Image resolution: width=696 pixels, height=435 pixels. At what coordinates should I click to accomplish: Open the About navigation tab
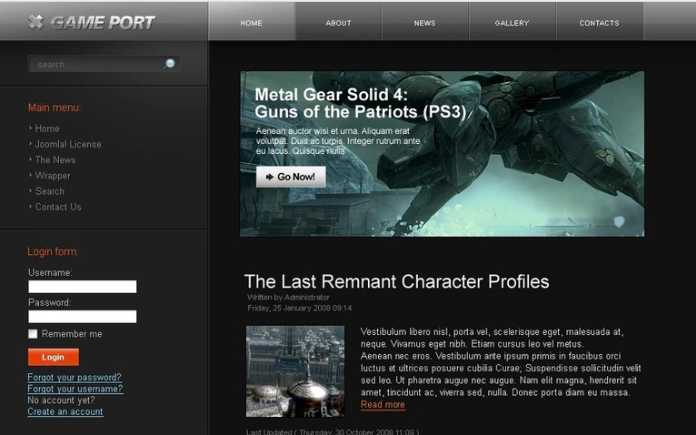338,23
